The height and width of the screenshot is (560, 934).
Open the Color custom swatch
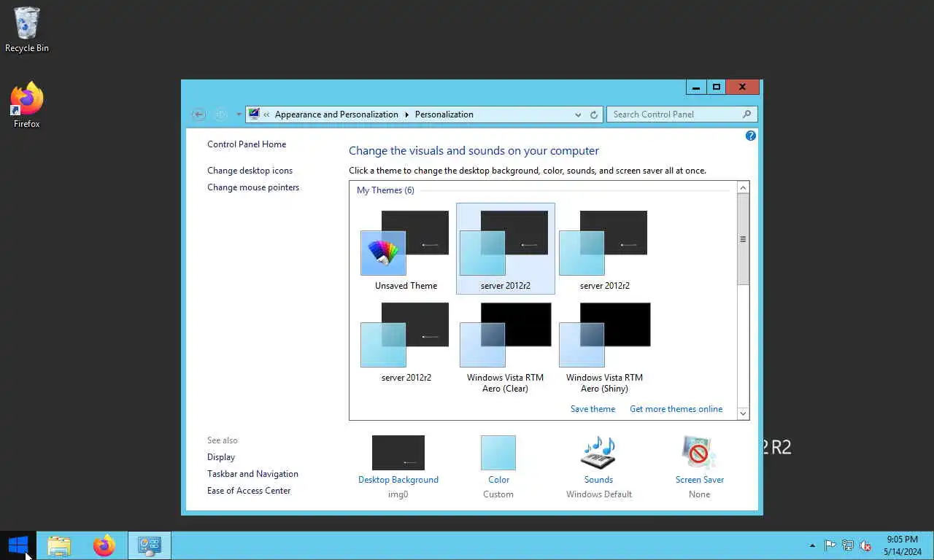[498, 453]
